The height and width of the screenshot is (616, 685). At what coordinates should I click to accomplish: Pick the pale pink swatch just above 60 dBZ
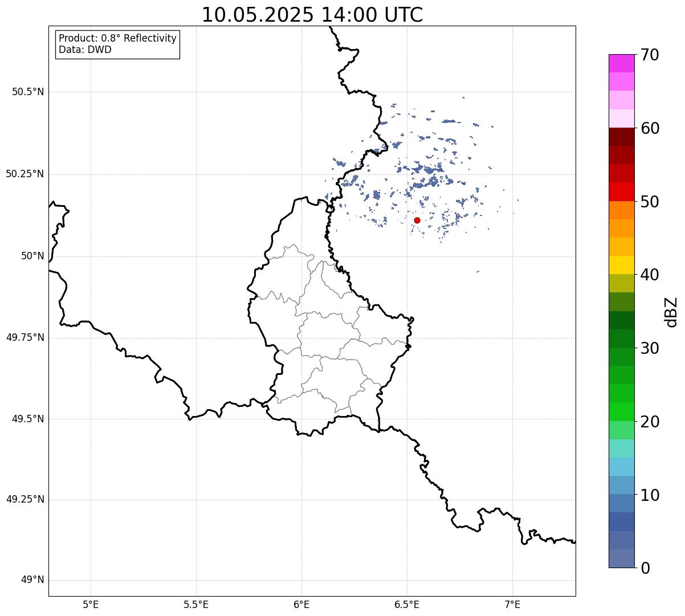click(x=621, y=119)
